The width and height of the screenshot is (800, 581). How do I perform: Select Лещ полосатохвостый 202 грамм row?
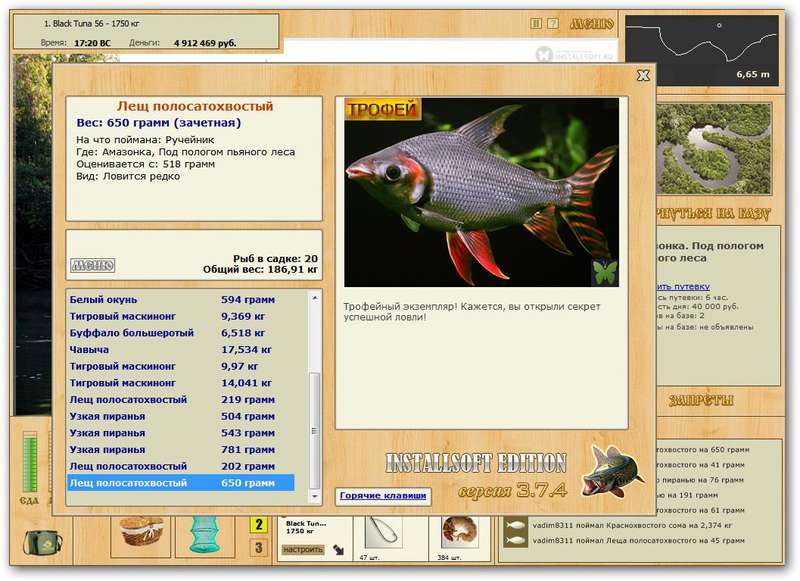point(181,466)
